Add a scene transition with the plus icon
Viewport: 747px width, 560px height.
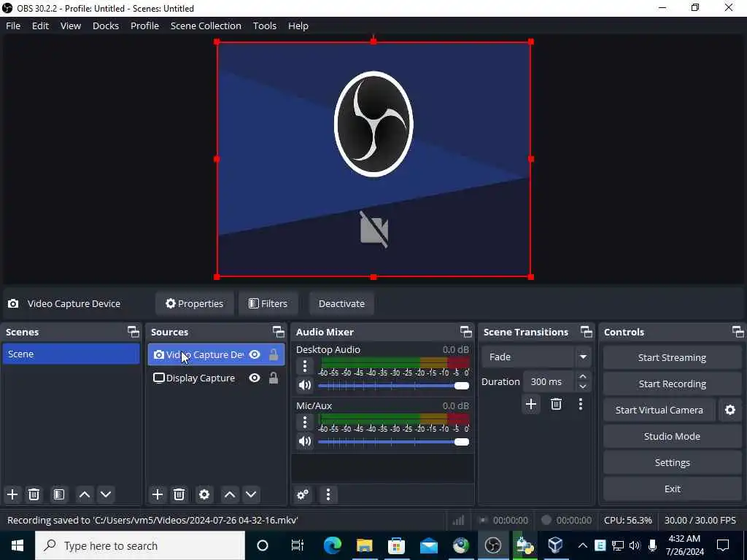pyautogui.click(x=531, y=404)
